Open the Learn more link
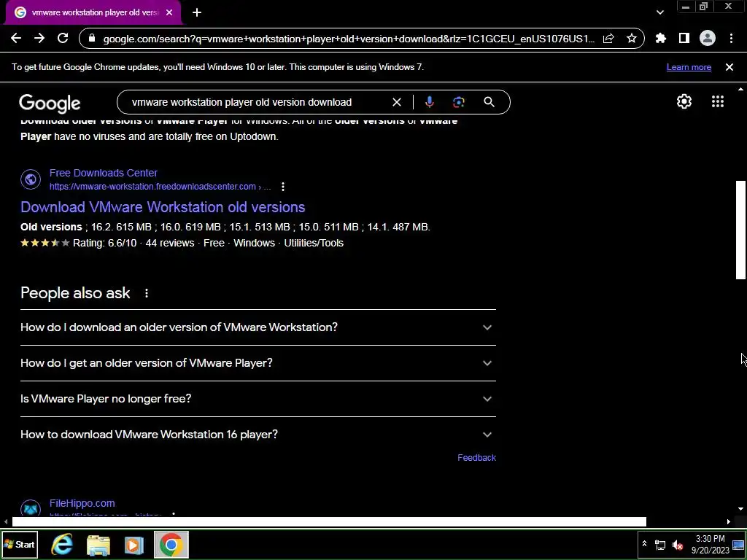The image size is (747, 560). [689, 67]
